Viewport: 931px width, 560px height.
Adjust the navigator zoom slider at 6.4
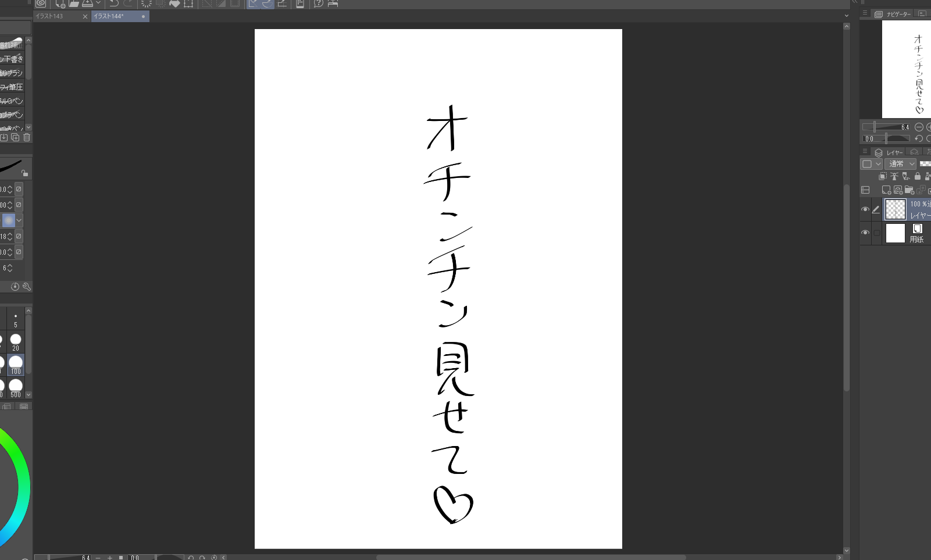pos(886,127)
